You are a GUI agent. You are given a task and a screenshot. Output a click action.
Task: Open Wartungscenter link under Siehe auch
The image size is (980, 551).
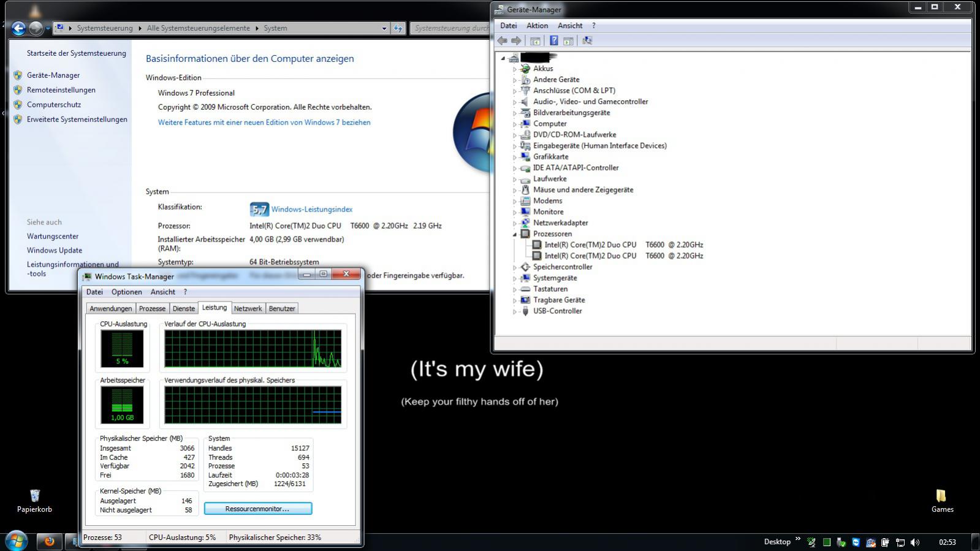(x=53, y=236)
